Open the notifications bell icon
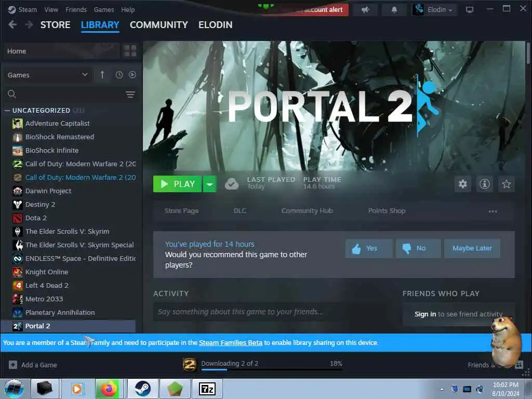The height and width of the screenshot is (399, 532). 394,10
